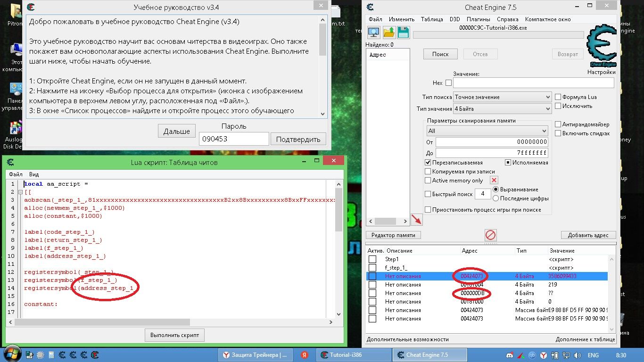
Task: Open the Плагины menu
Action: point(479,19)
